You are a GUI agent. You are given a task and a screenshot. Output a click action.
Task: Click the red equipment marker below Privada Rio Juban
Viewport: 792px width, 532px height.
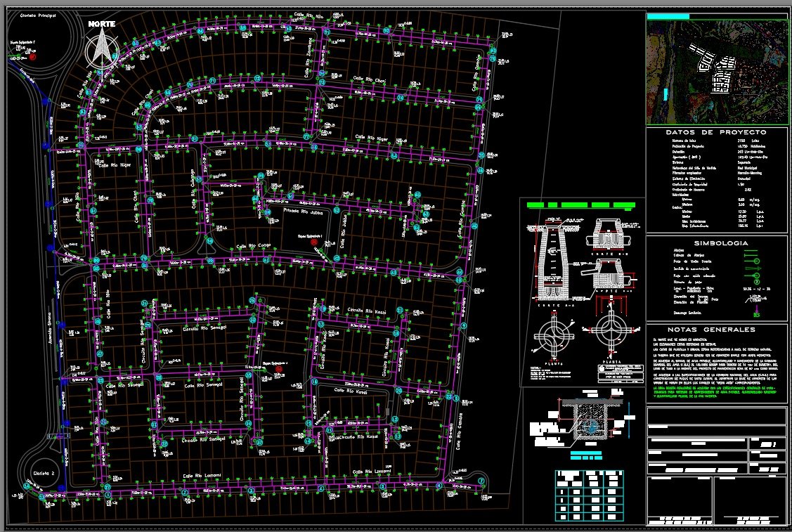314,242
